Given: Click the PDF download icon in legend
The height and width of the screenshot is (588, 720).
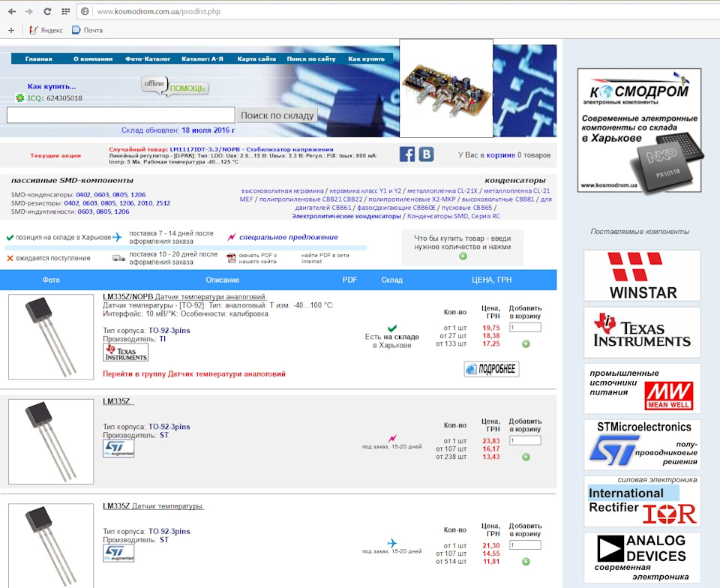Looking at the screenshot, I should 232,259.
